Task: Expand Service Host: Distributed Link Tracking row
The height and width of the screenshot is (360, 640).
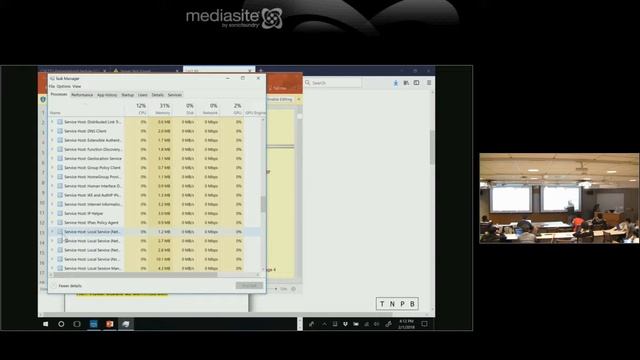Action: click(52, 122)
